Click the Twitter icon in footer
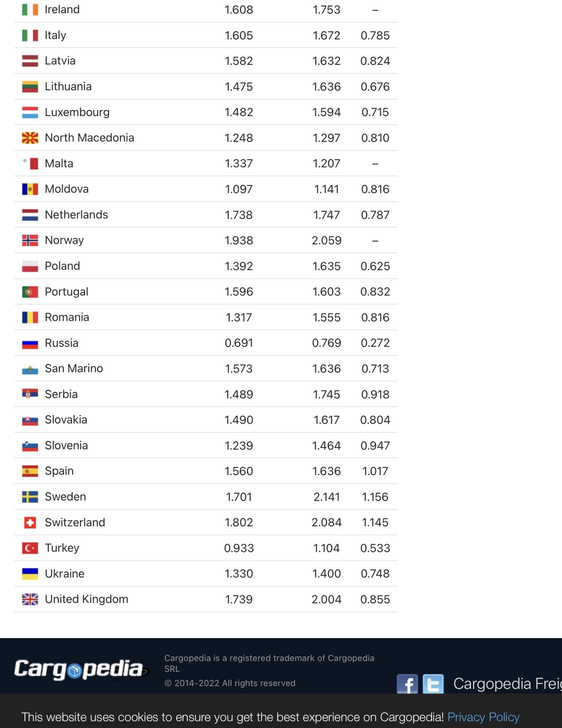 433,684
